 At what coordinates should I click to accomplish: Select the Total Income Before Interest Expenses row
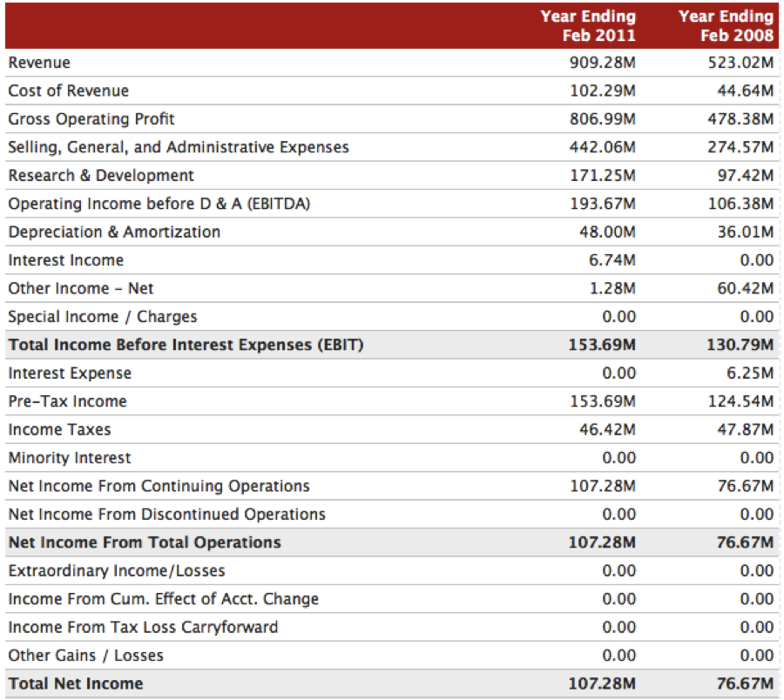click(x=392, y=345)
